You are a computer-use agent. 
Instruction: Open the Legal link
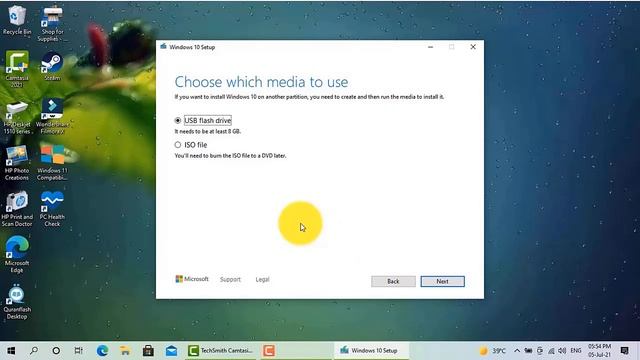click(x=262, y=280)
